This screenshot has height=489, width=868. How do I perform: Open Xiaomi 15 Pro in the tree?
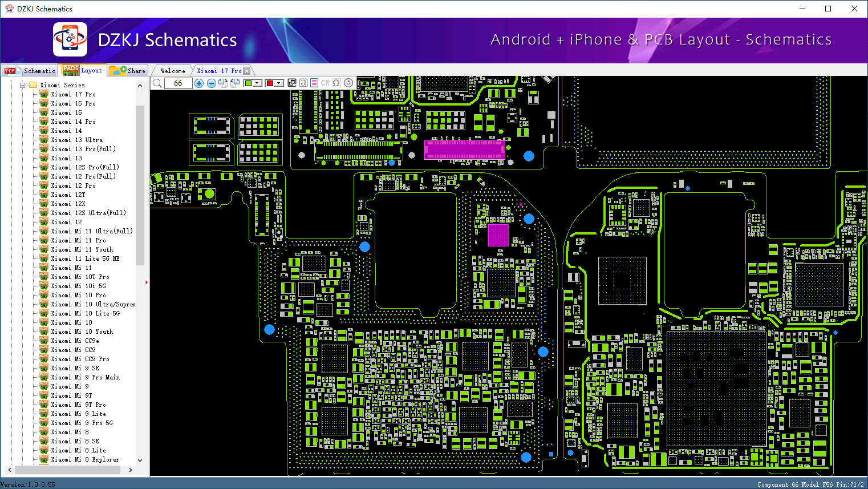[73, 103]
